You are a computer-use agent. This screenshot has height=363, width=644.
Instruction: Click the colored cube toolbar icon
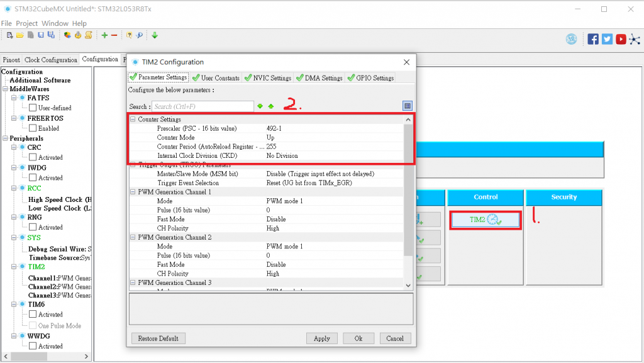coord(67,35)
